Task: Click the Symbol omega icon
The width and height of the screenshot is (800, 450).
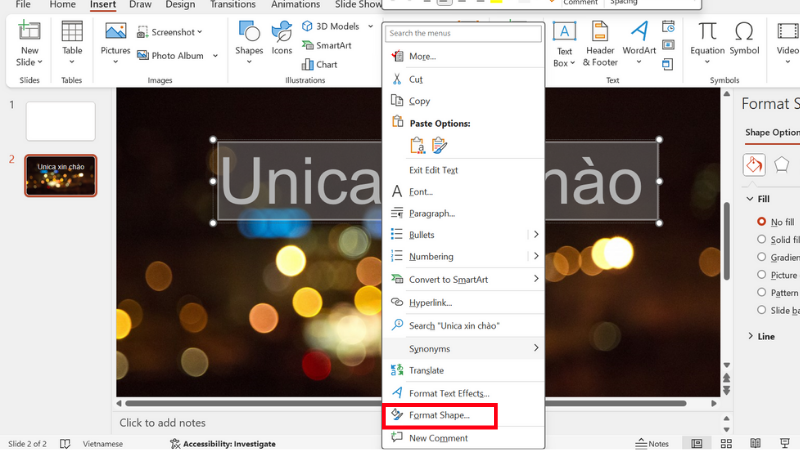Action: pos(744,35)
